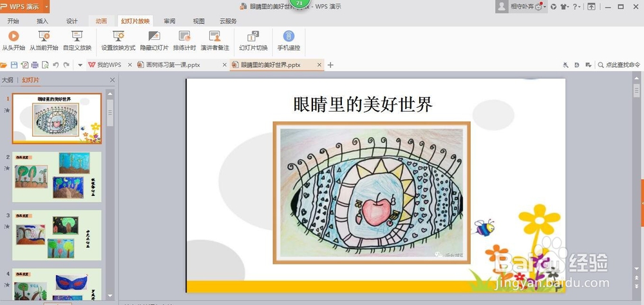
Task: Open the 云服务 ribbon tab
Action: [x=228, y=21]
